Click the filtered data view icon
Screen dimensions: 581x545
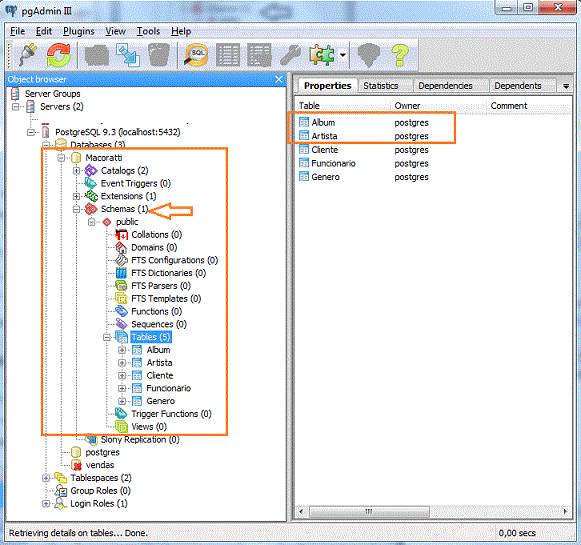click(259, 55)
